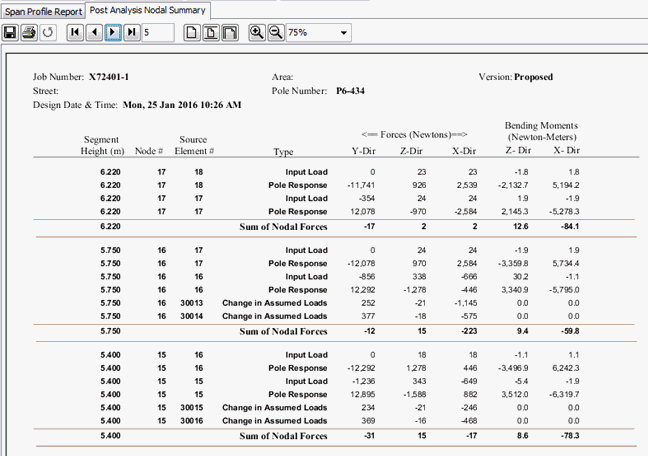Click Y-Dir value 12,895
648x456 pixels.
pos(362,394)
